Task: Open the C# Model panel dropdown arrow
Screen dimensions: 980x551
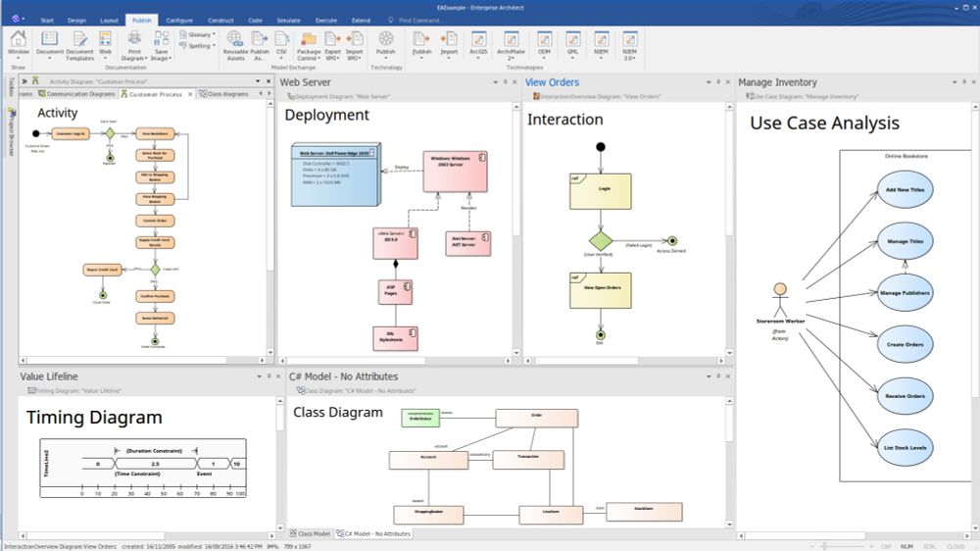Action: [x=709, y=376]
